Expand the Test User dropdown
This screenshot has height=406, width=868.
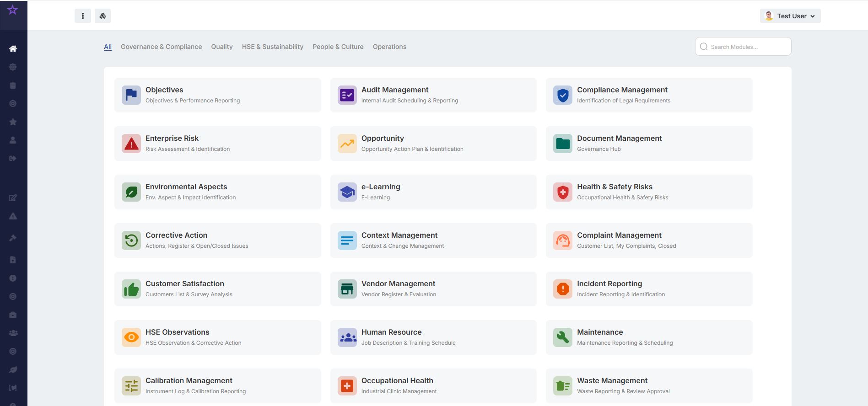pyautogui.click(x=790, y=16)
